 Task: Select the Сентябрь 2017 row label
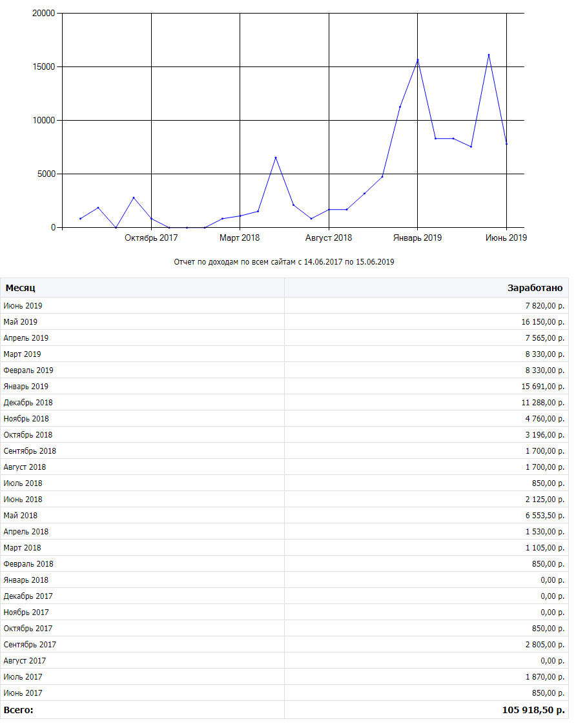point(30,645)
